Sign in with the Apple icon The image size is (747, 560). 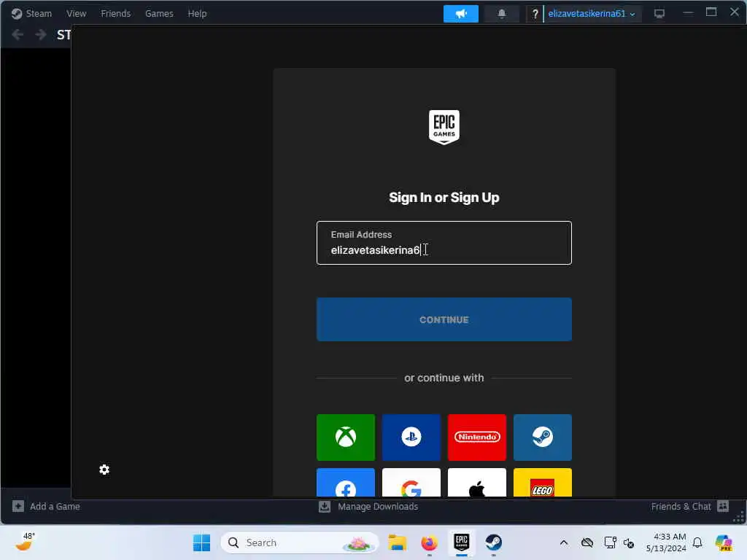point(477,483)
